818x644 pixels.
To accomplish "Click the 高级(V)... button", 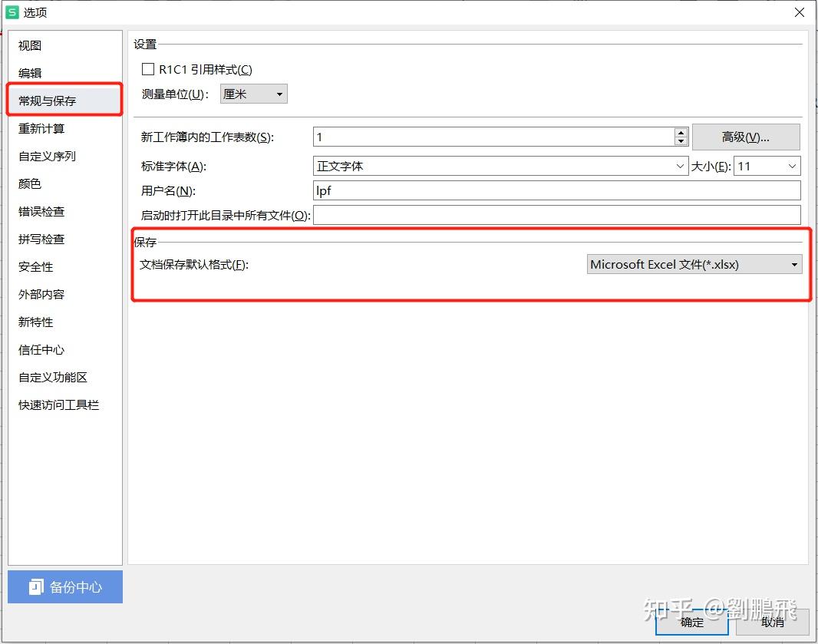I will 745,137.
